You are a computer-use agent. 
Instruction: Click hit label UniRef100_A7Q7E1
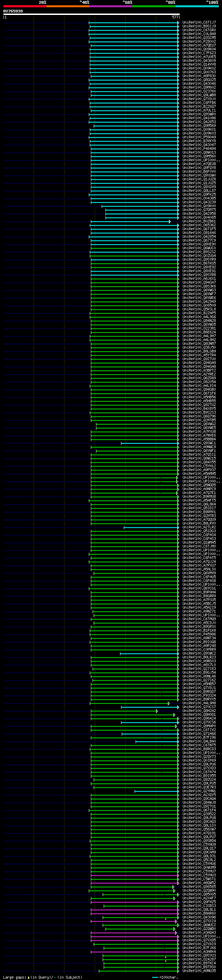[199, 493]
